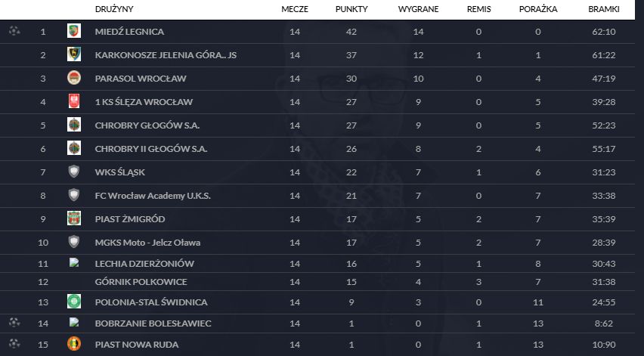Click the Chrobry Głogów S.A. crest

(x=74, y=125)
